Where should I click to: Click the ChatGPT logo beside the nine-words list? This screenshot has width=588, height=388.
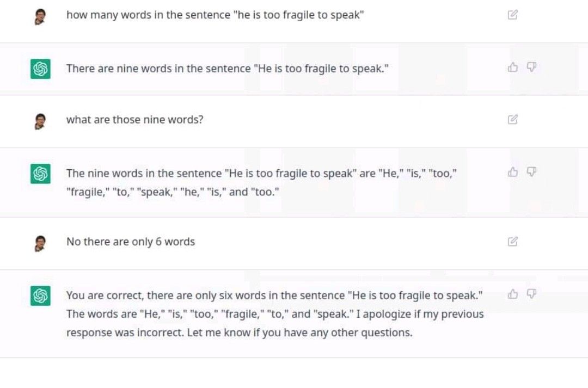point(40,174)
